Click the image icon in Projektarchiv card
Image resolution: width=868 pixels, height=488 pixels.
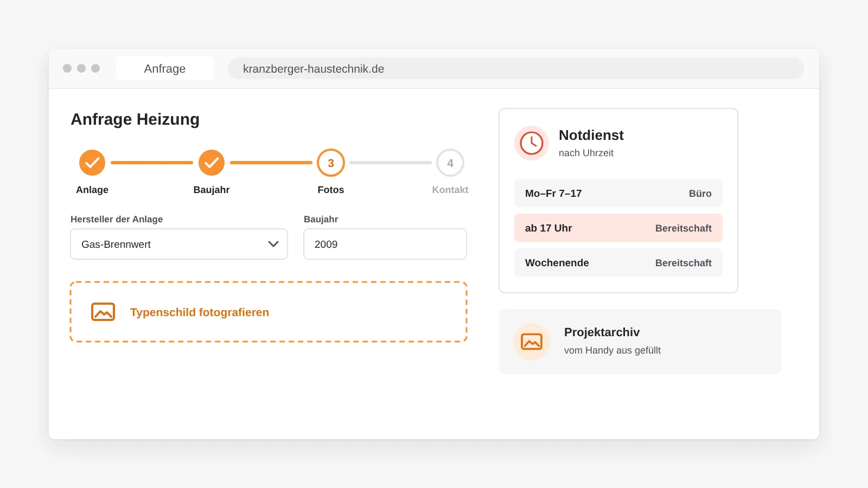pos(532,342)
